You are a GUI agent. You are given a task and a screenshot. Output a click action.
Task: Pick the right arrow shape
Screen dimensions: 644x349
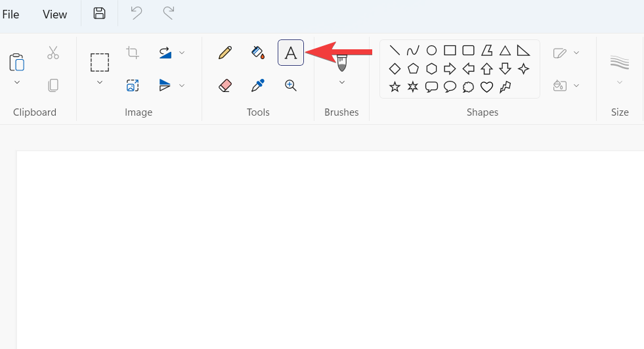pos(450,68)
